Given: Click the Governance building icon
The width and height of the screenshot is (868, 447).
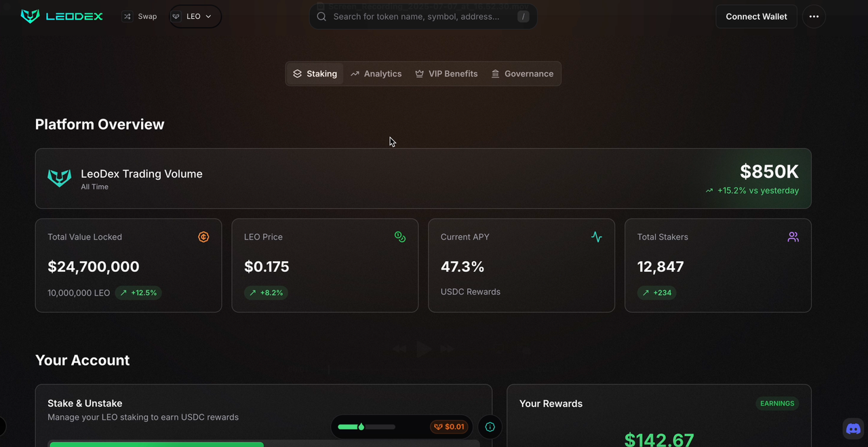Looking at the screenshot, I should 495,74.
